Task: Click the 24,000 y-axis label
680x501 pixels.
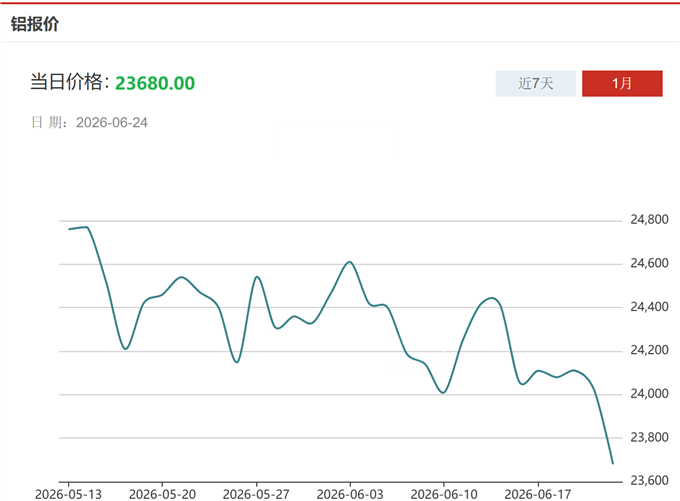Action: pyautogui.click(x=649, y=393)
